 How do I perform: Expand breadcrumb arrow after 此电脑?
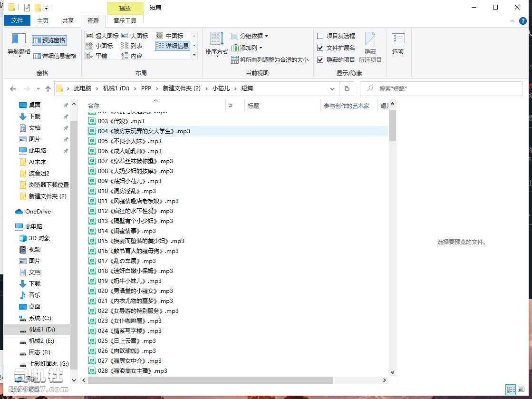click(x=97, y=88)
